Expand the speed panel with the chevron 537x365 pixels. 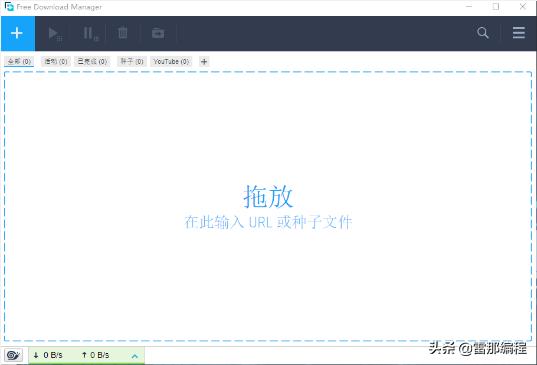pyautogui.click(x=135, y=356)
